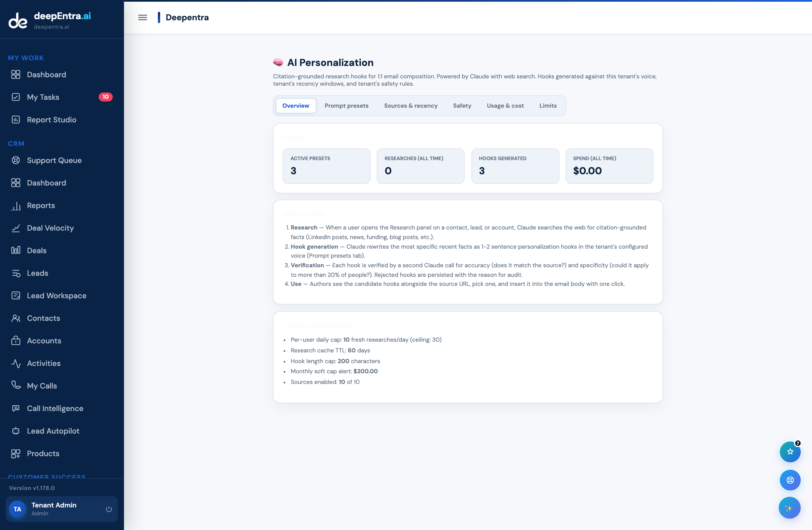The height and width of the screenshot is (530, 812).
Task: Click the Deepentra header title
Action: click(x=187, y=17)
